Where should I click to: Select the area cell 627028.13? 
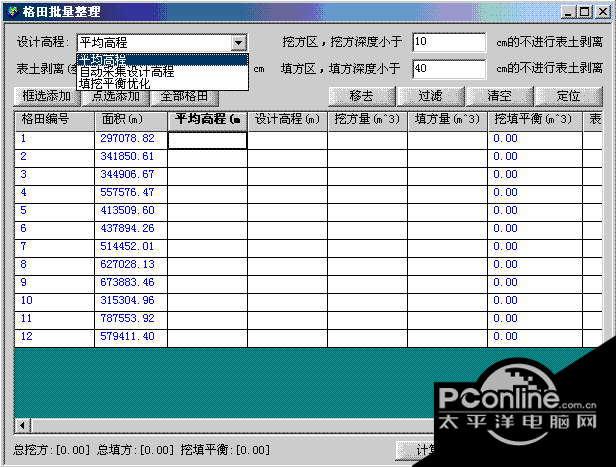(x=131, y=266)
